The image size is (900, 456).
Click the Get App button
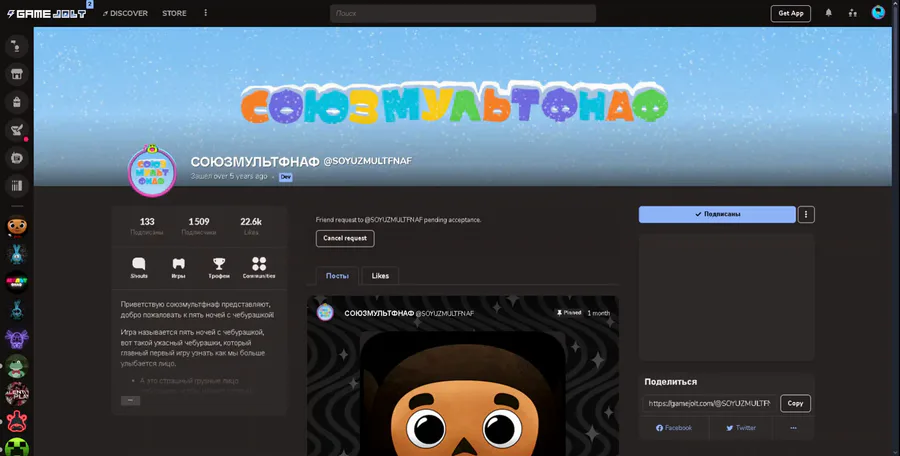pyautogui.click(x=790, y=13)
